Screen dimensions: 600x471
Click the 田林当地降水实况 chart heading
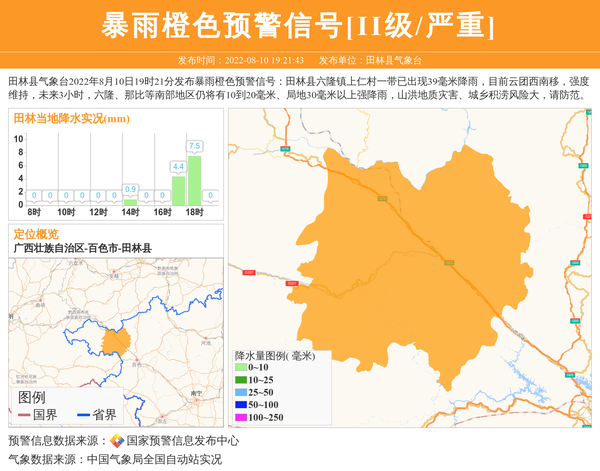[71, 118]
